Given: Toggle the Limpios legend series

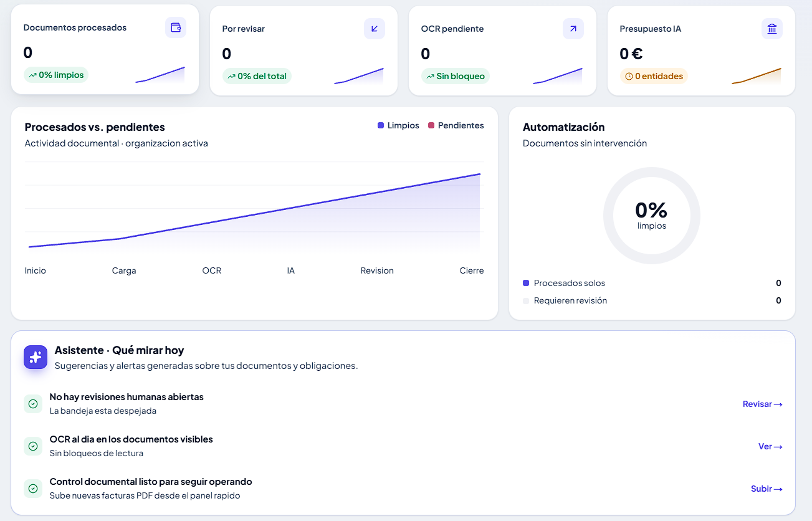Looking at the screenshot, I should click(398, 125).
